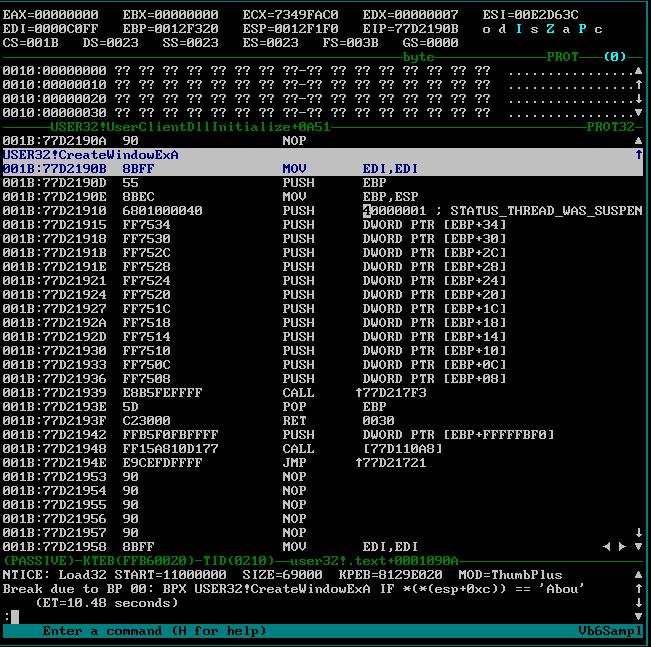Image resolution: width=651 pixels, height=647 pixels.
Task: Select the PUSH 40000001 instruction line
Action: click(323, 211)
